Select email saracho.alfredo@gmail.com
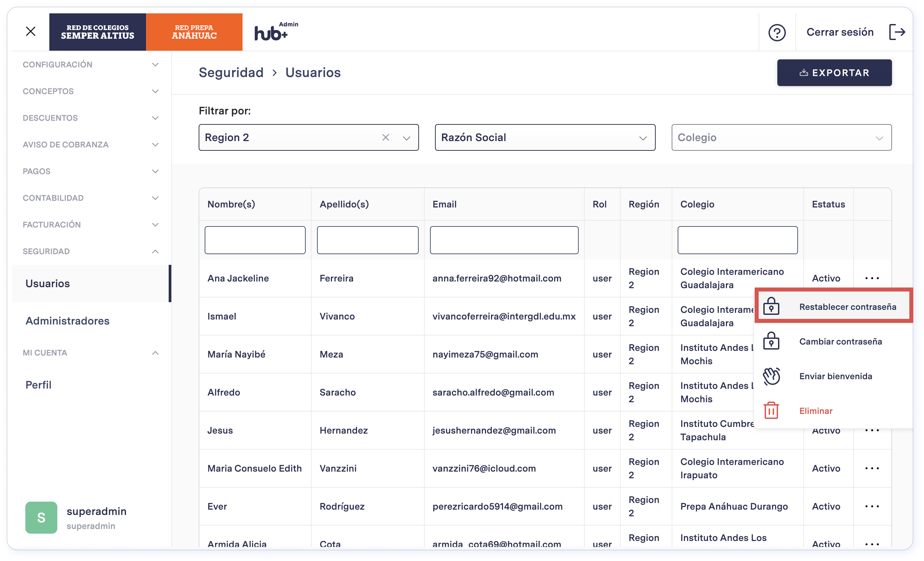This screenshot has width=924, height=561. click(493, 392)
